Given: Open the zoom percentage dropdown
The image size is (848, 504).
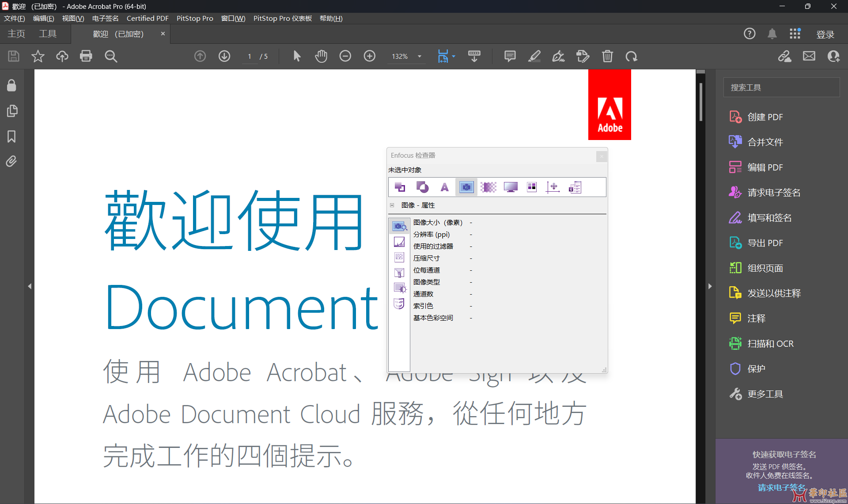Looking at the screenshot, I should (420, 57).
